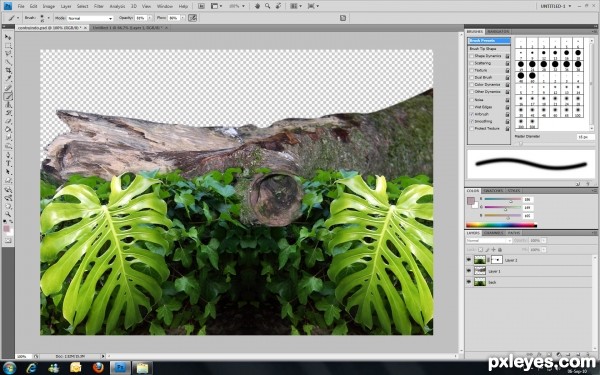Enable Color Dynamics checkbox
600x375 pixels.
(472, 85)
